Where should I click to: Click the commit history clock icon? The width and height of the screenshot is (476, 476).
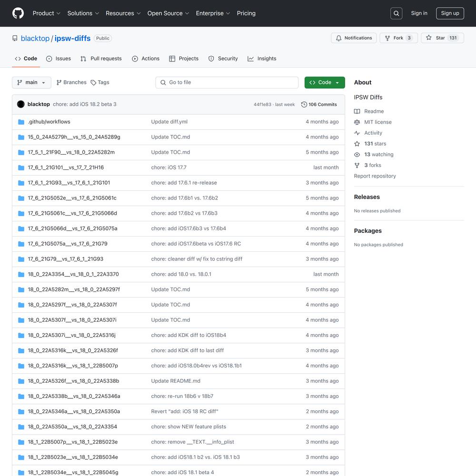coord(304,104)
